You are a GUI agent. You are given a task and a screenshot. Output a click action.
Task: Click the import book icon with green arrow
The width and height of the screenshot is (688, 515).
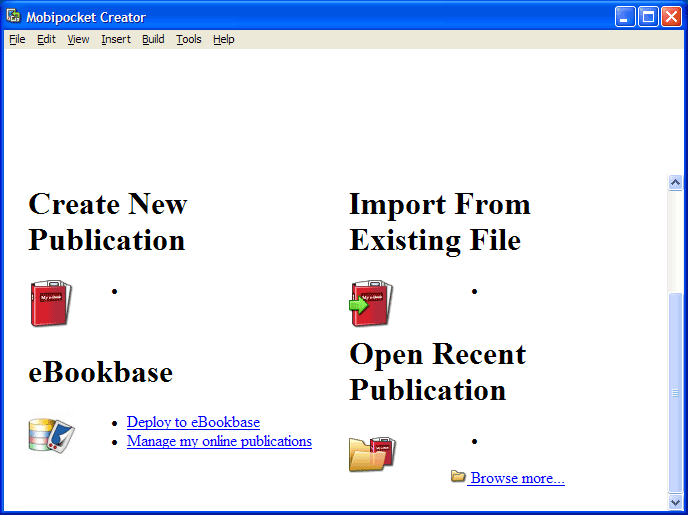pyautogui.click(x=371, y=303)
